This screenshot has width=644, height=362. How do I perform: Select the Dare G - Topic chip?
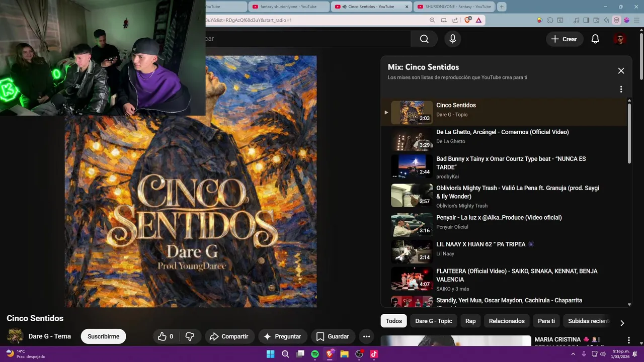[x=434, y=321]
